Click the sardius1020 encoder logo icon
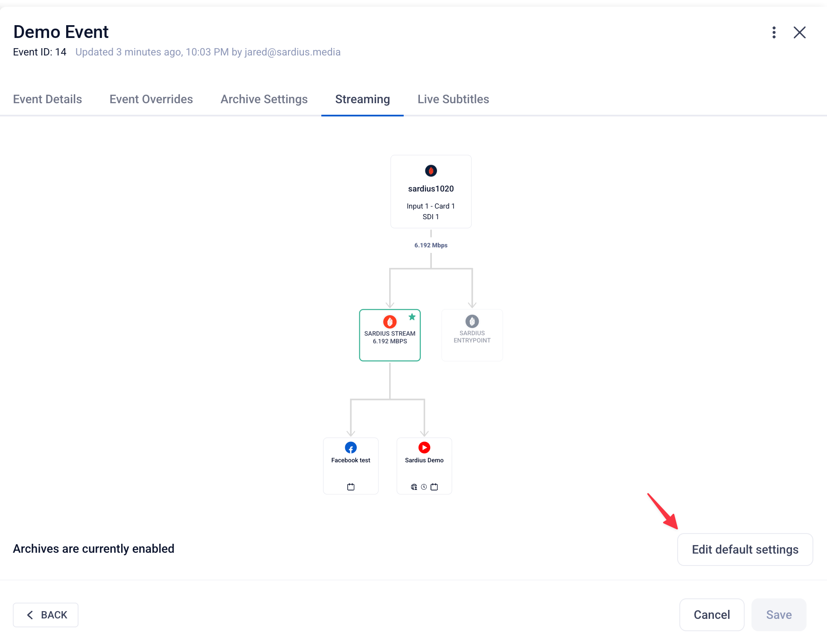This screenshot has height=644, width=827. point(431,171)
